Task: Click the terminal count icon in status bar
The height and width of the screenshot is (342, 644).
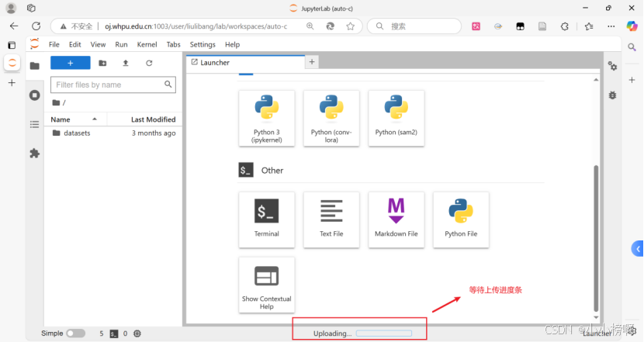Action: 114,333
